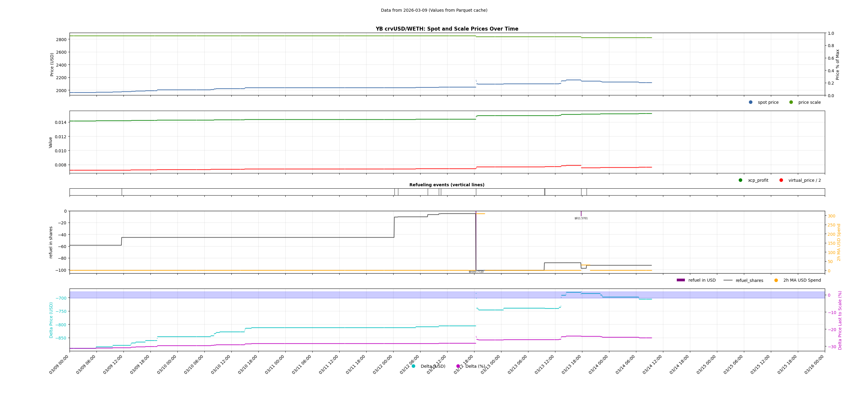Screen dimensions: 868x413
Task: Click the refuel_shares legend line sample
Action: (728, 280)
